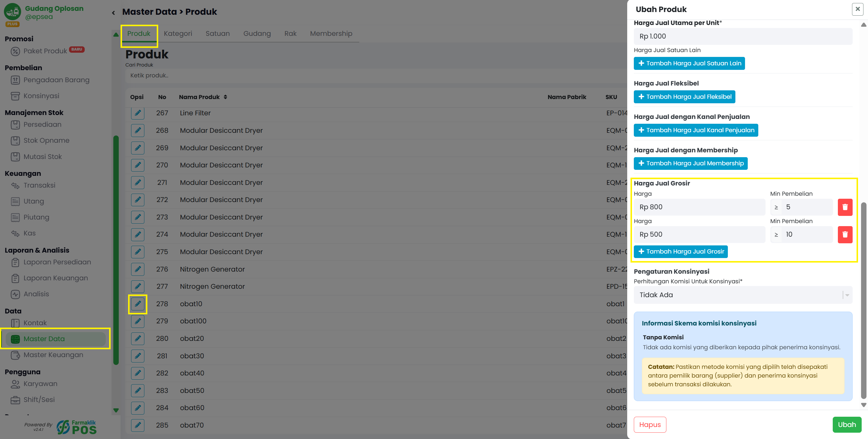This screenshot has height=439, width=868.
Task: Add a flexible price with Tambah Harga Jual Fleksibel
Action: point(684,97)
